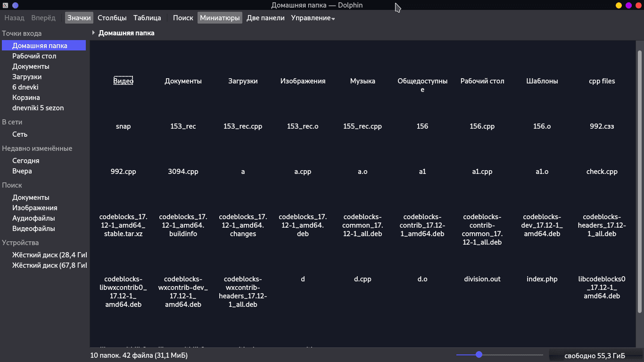Click the vertical scrollbar of file view
The height and width of the screenshot is (362, 644).
point(640,181)
